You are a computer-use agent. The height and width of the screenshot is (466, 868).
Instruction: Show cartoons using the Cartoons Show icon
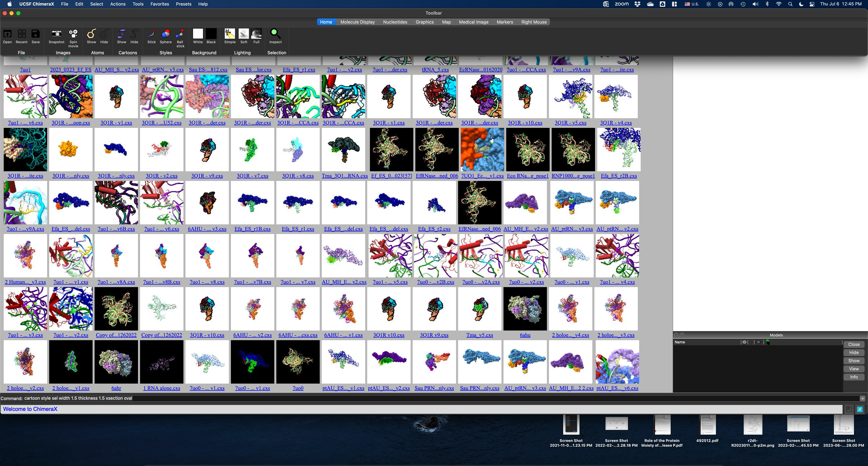click(121, 34)
